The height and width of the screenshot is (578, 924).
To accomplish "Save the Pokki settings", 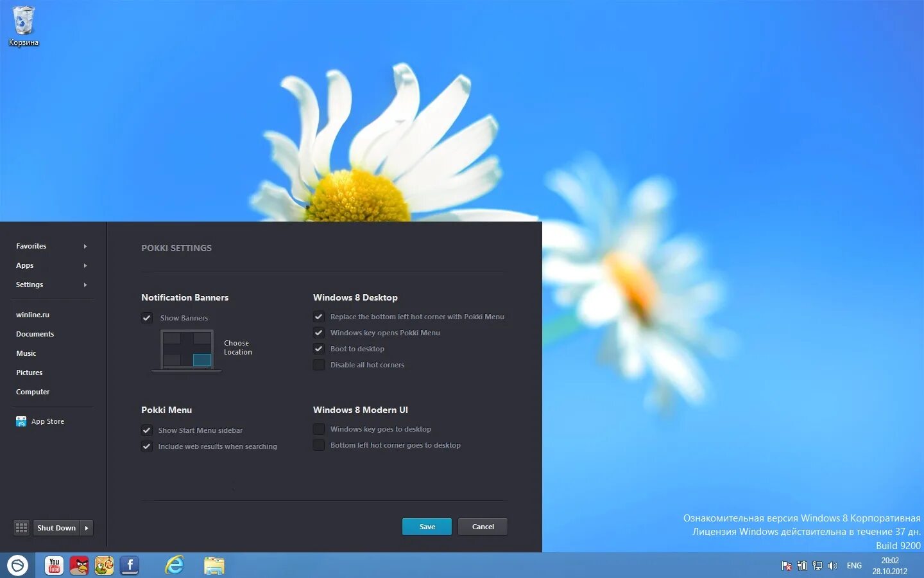I will [426, 526].
